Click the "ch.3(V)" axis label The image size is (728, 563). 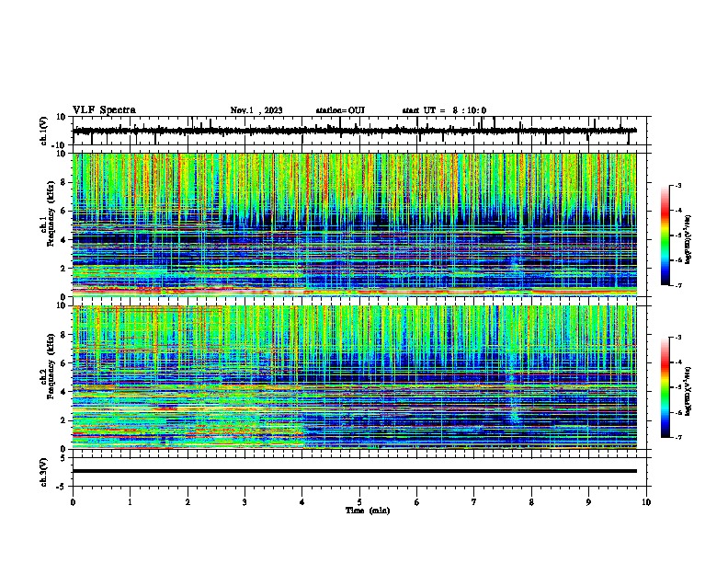point(43,473)
